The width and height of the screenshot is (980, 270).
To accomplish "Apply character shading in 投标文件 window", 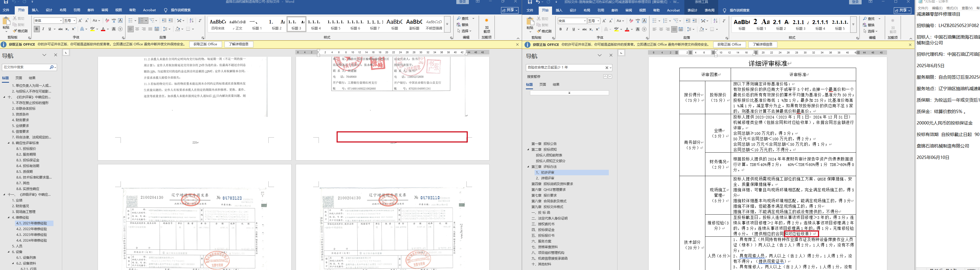I will pyautogui.click(x=114, y=29).
